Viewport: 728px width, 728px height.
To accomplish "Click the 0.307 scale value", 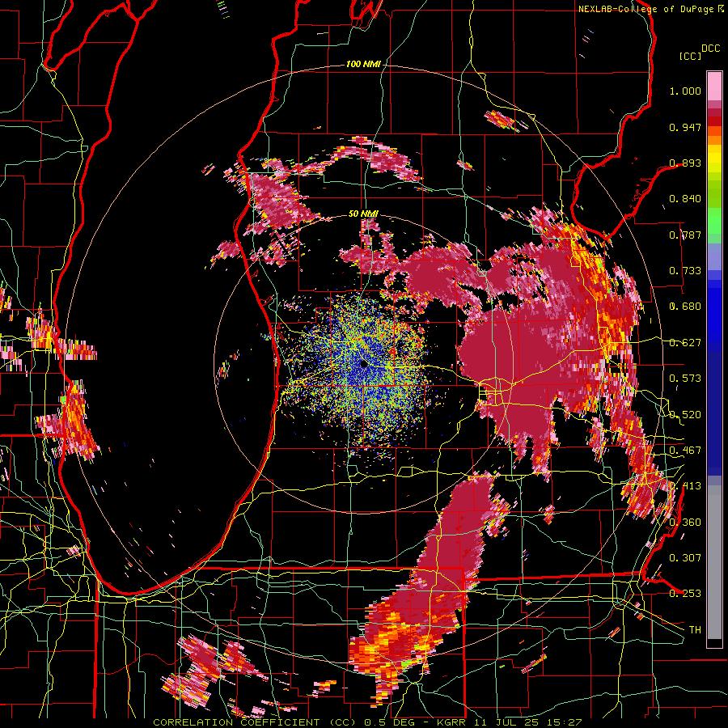I will [x=685, y=558].
